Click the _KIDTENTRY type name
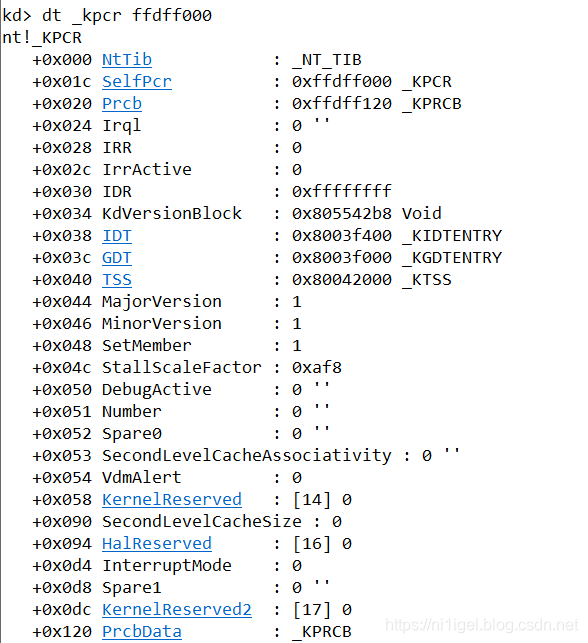The image size is (588, 643). pyautogui.click(x=452, y=236)
